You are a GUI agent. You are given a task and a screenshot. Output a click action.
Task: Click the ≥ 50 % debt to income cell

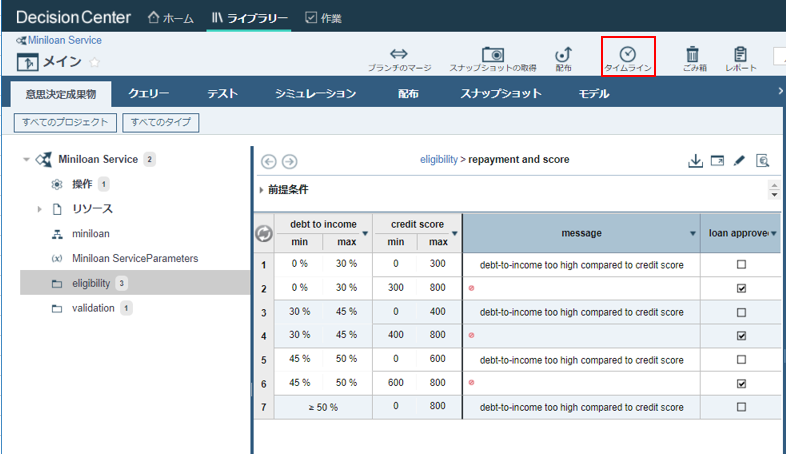coord(323,407)
